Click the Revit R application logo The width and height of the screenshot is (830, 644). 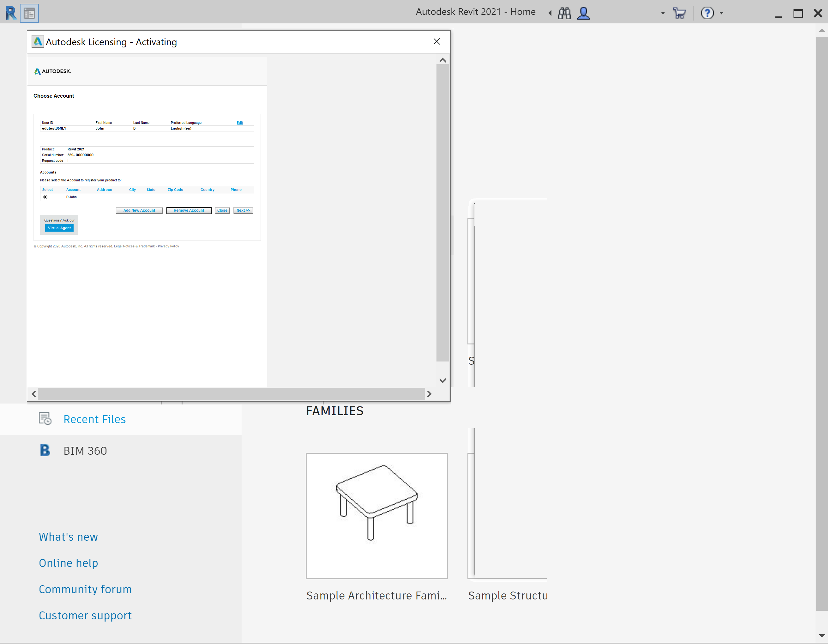pyautogui.click(x=11, y=13)
